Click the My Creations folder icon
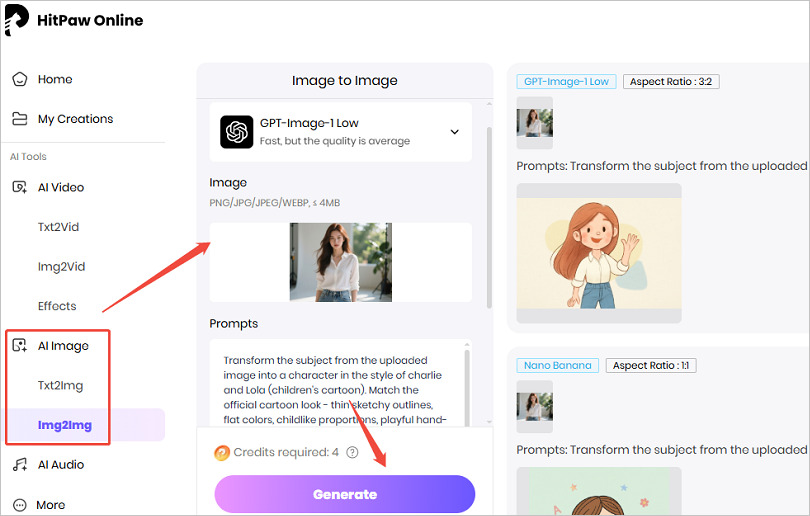The width and height of the screenshot is (810, 516). click(20, 119)
